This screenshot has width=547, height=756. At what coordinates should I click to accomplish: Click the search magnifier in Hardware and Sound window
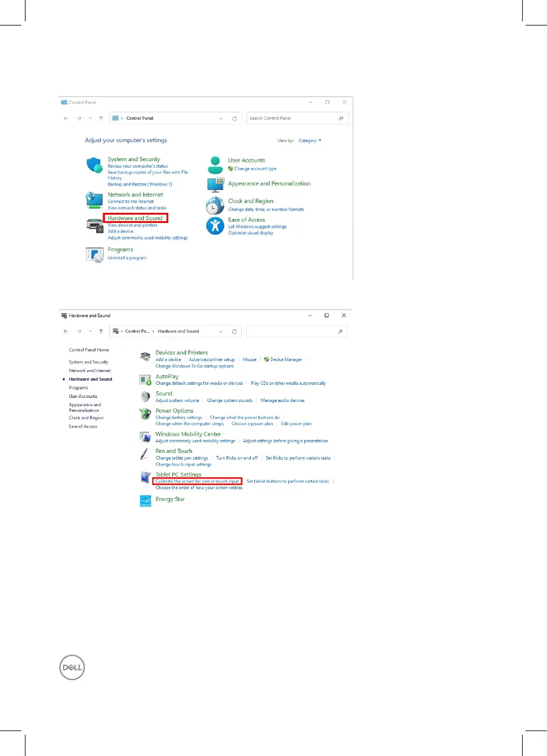point(340,331)
